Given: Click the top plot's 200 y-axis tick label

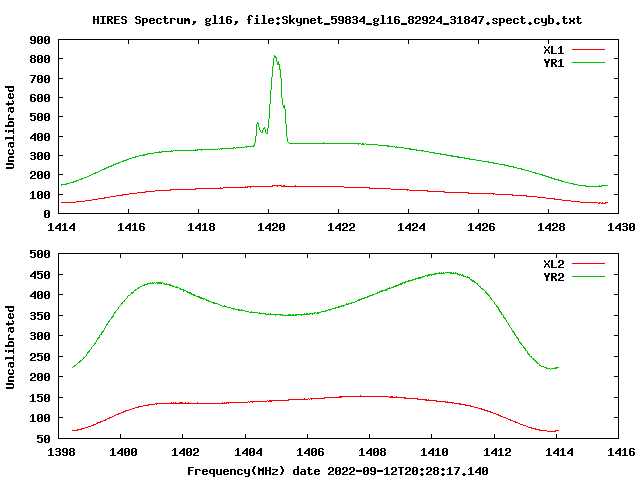Looking at the screenshot, I should pyautogui.click(x=40, y=175).
